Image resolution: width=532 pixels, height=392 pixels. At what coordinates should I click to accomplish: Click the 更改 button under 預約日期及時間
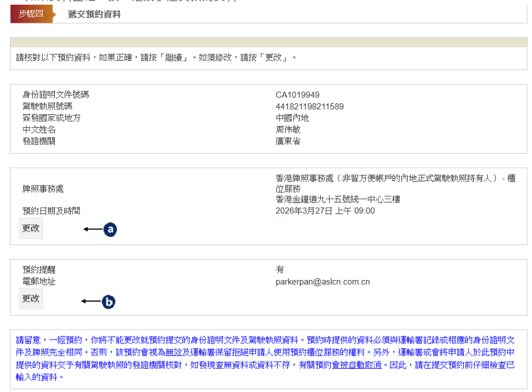(x=30, y=228)
